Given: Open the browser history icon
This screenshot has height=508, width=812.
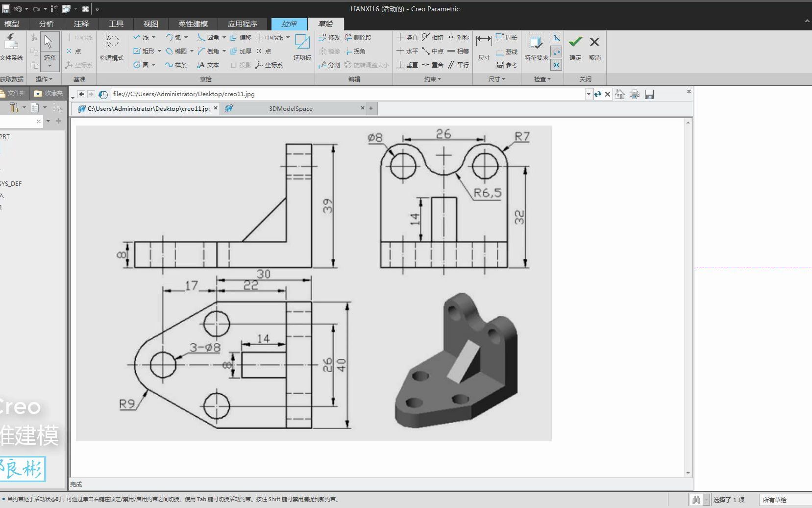Looking at the screenshot, I should click(103, 94).
